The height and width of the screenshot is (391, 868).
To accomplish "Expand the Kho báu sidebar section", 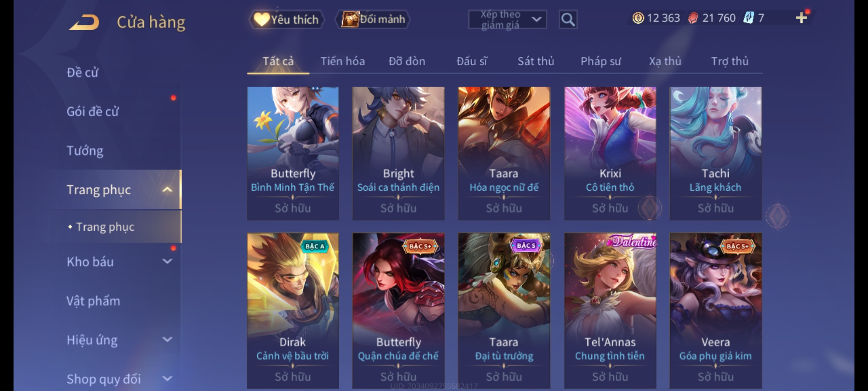I will pyautogui.click(x=167, y=261).
